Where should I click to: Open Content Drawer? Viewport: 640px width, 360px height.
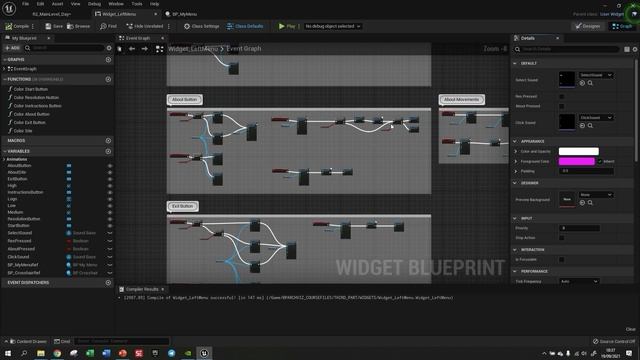pyautogui.click(x=28, y=341)
